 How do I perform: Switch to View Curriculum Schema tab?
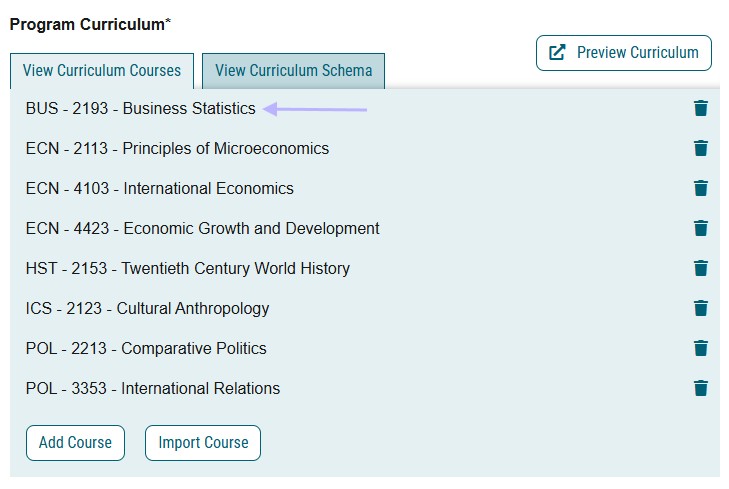point(293,71)
